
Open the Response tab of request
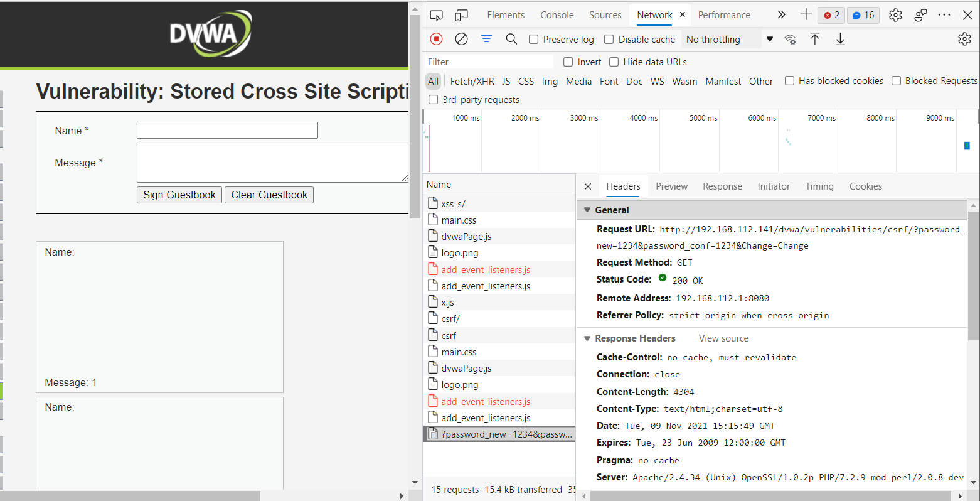(x=722, y=186)
